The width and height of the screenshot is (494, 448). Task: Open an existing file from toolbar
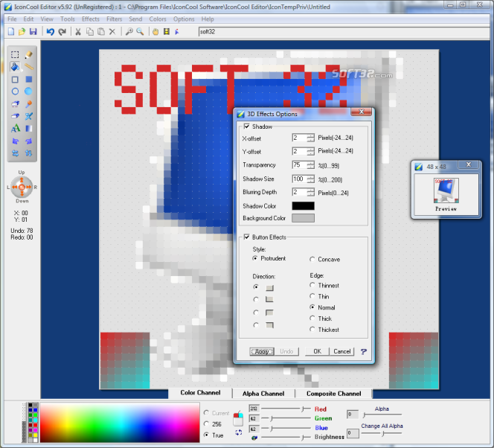[x=22, y=31]
